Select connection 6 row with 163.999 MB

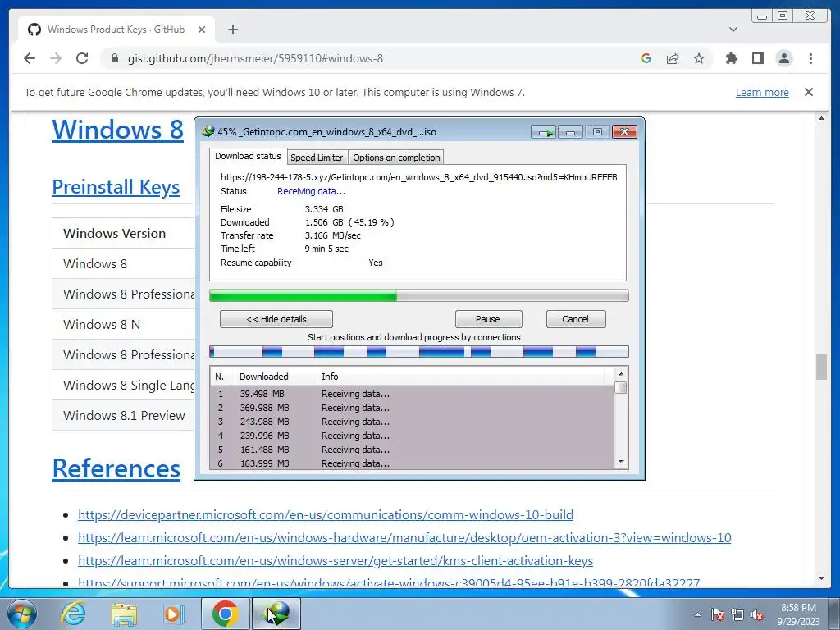point(412,463)
